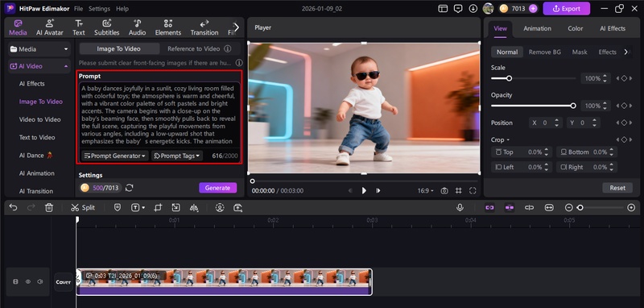Select the Reference to Video tab
Viewport: 644px width, 308px height.
(193, 48)
